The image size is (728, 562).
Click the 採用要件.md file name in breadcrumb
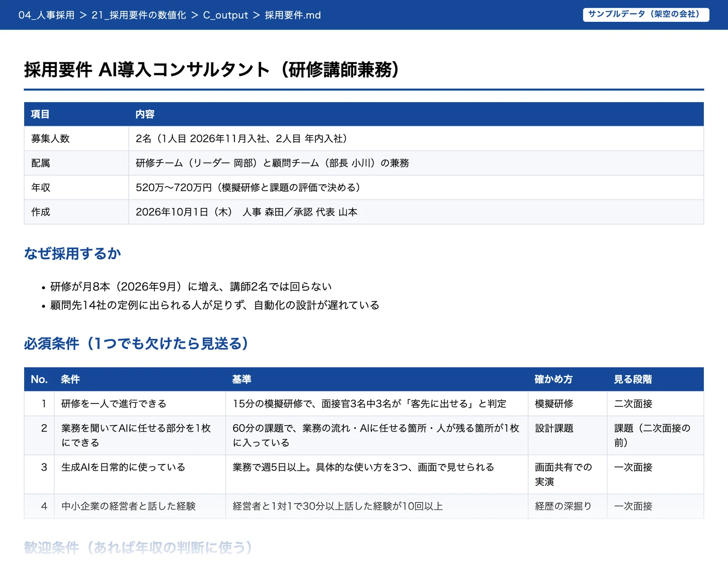293,15
